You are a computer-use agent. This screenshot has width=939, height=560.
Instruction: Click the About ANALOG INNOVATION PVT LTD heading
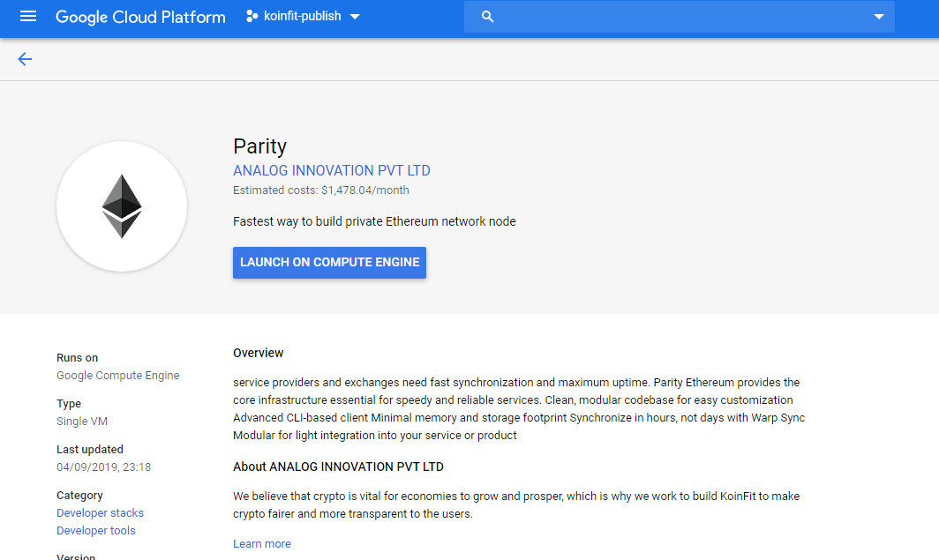tap(338, 467)
